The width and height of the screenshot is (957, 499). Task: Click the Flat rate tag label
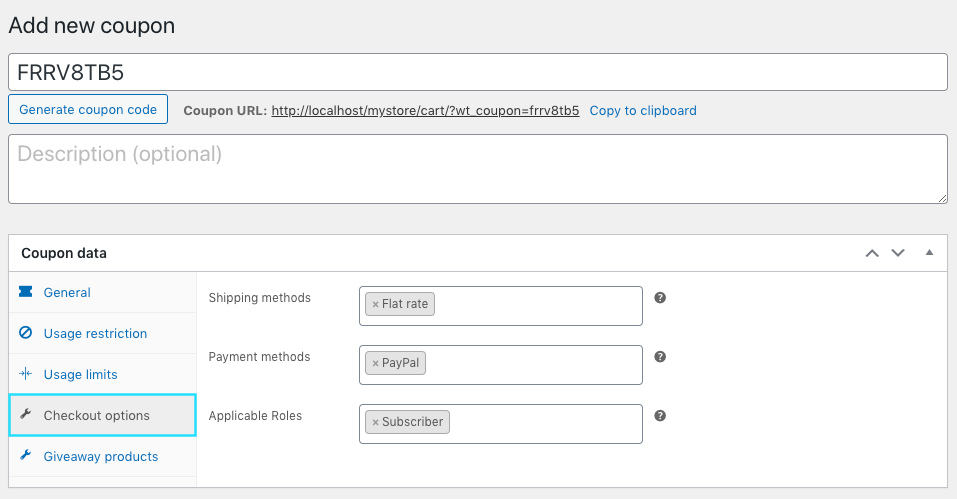[x=405, y=304]
